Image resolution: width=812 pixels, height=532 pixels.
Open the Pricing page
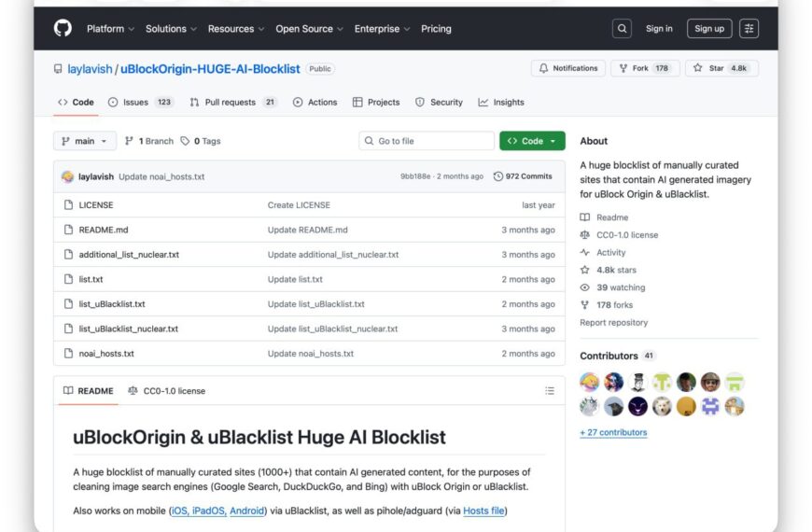[436, 29]
